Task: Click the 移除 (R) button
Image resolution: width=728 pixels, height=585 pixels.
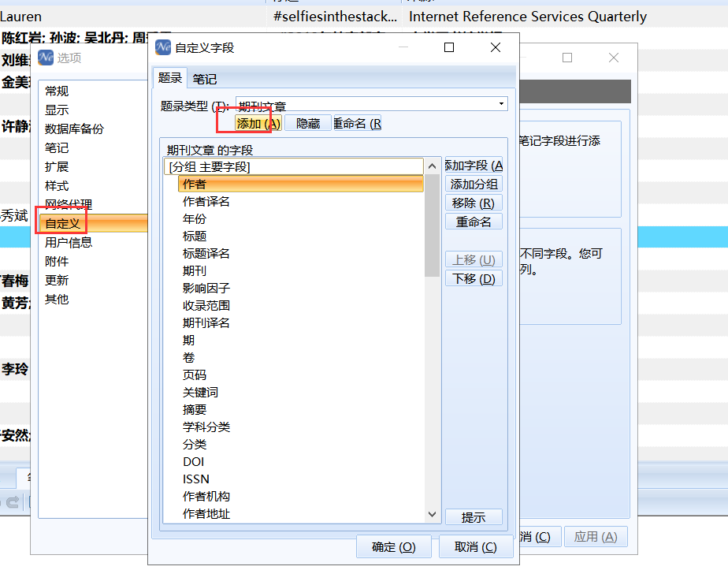Action: pyautogui.click(x=474, y=203)
